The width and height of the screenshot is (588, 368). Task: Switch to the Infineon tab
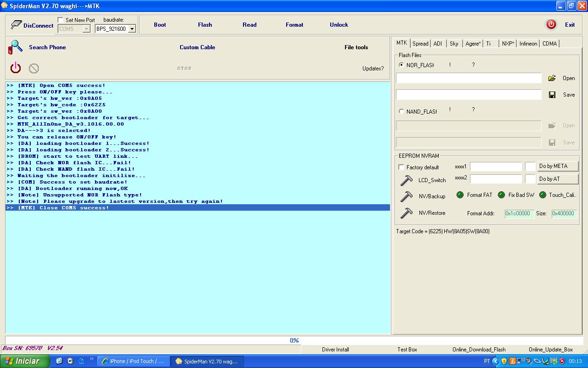(528, 44)
